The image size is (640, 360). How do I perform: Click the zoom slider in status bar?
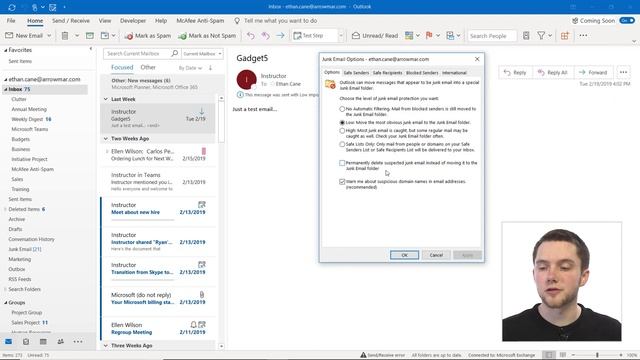click(597, 355)
